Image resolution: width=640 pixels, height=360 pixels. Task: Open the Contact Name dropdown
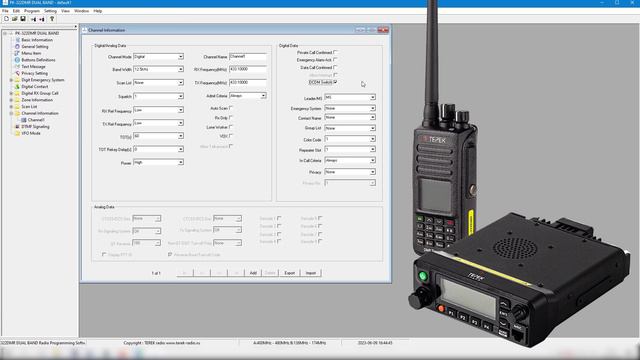point(373,118)
